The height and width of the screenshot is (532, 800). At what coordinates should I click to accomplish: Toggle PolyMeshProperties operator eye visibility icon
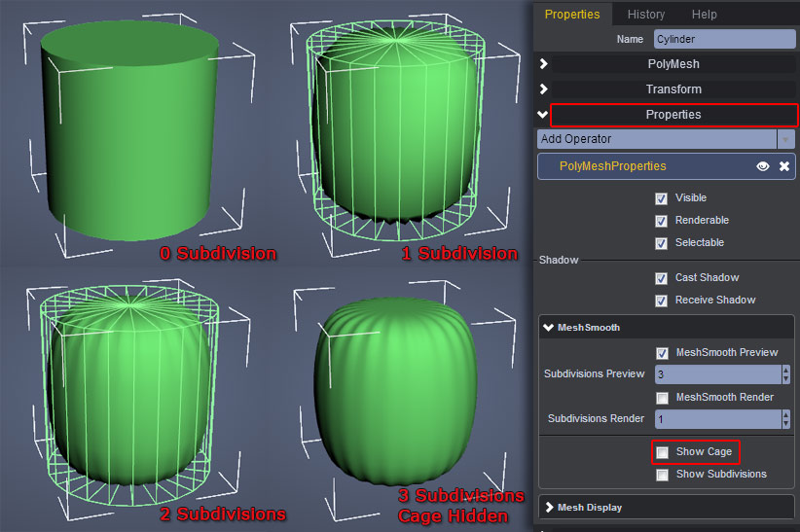762,166
